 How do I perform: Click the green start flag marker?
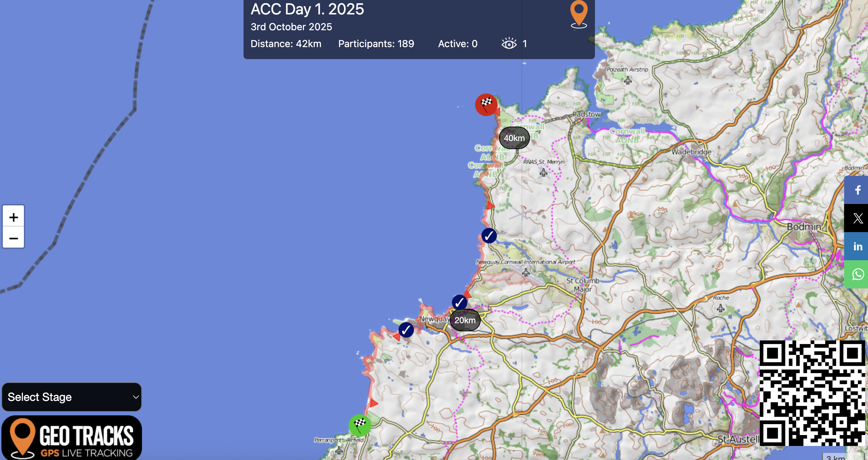coord(359,425)
